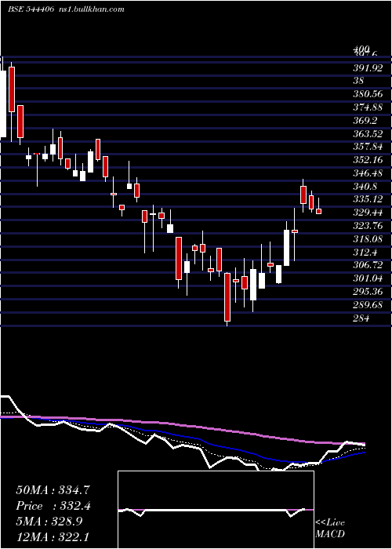This screenshot has width=392, height=549.
Task: Click the 5MA : 328.9 readout
Action: [49, 522]
